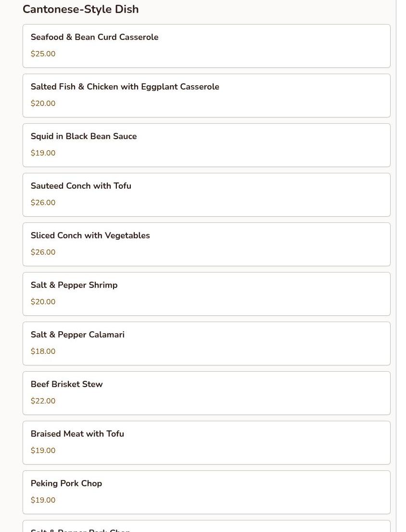406x532 pixels.
Task: Click the $26.00 price under Sauteed Conch
Action: coord(43,202)
